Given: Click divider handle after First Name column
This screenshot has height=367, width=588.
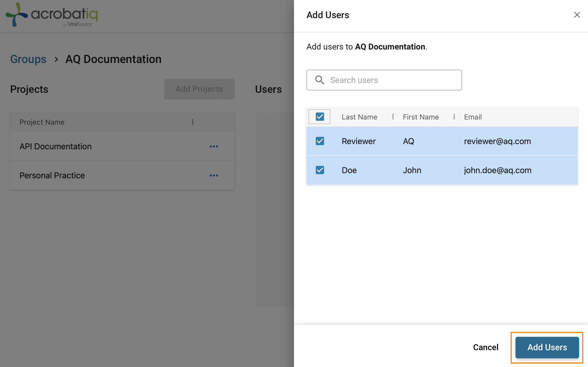Looking at the screenshot, I should pyautogui.click(x=454, y=117).
